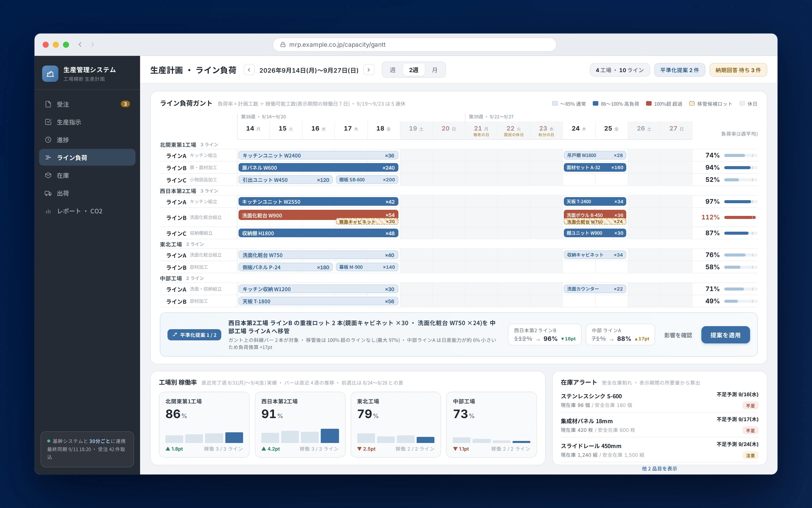
Task: Click the 進捗 clock icon in sidebar
Action: [x=48, y=140]
